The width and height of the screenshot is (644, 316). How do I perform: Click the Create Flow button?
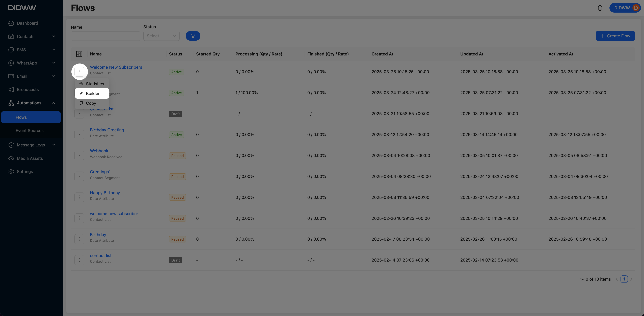point(615,36)
